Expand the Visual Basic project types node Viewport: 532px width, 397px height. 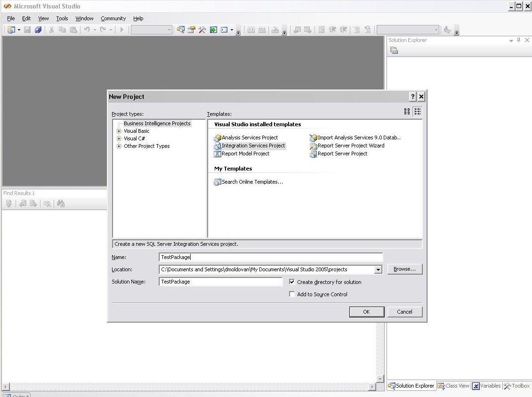click(x=119, y=131)
